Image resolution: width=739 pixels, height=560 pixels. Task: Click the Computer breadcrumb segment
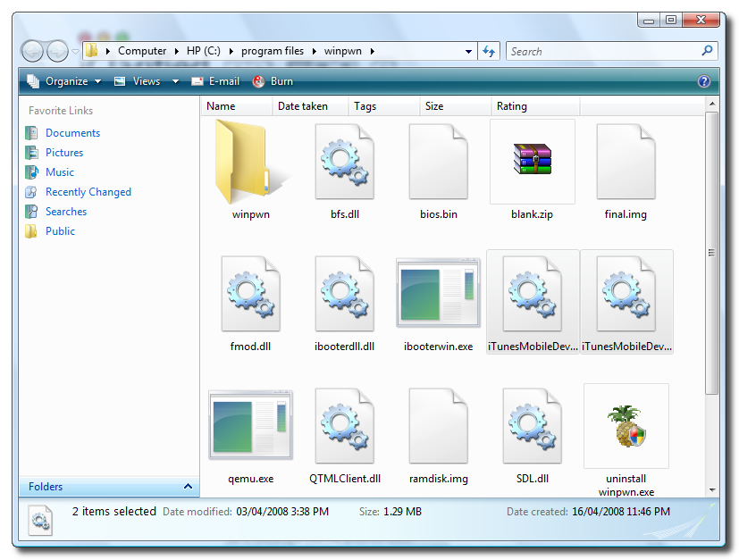142,51
